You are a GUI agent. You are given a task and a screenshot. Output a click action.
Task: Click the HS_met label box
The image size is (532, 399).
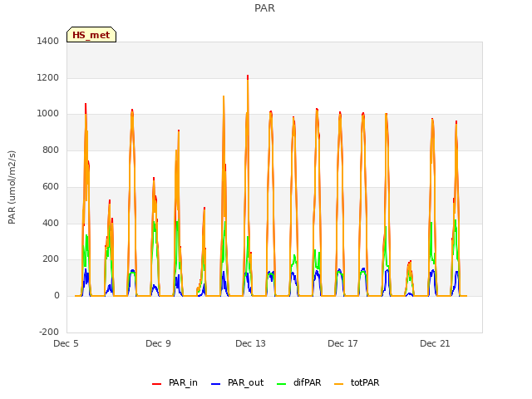point(91,35)
